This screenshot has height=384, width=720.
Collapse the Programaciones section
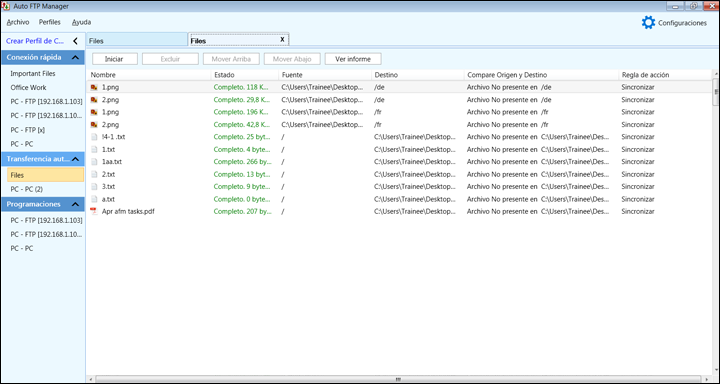click(75, 204)
